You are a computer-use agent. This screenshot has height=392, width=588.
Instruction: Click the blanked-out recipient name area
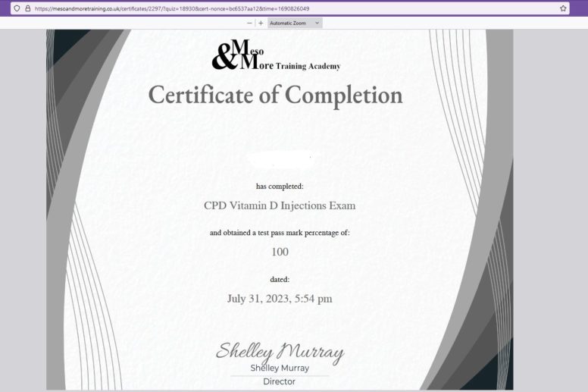[280, 160]
